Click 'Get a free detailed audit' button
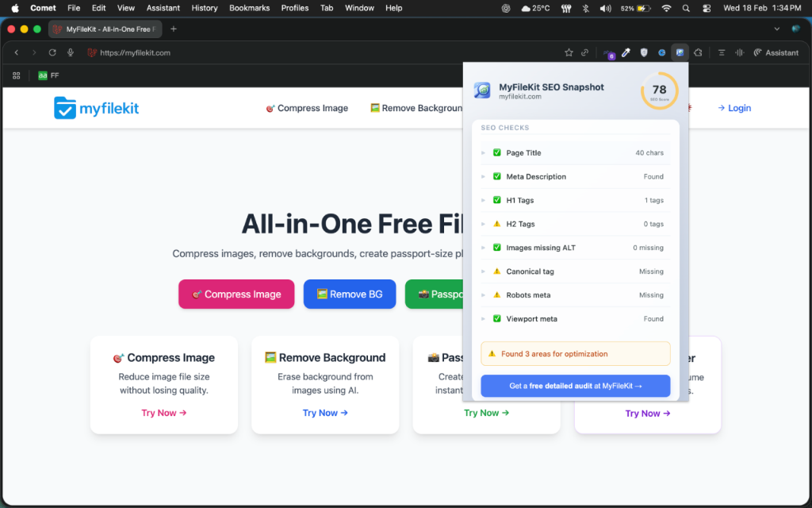812x508 pixels. 576,387
